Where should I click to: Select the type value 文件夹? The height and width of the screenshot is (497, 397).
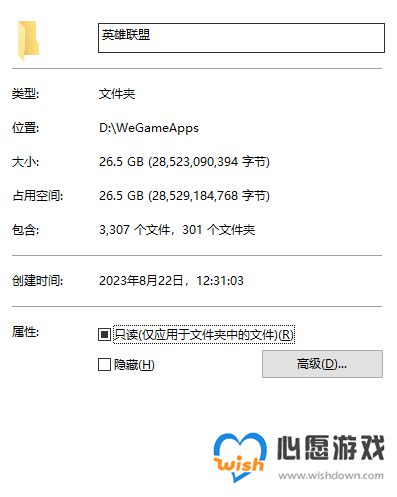(x=117, y=94)
